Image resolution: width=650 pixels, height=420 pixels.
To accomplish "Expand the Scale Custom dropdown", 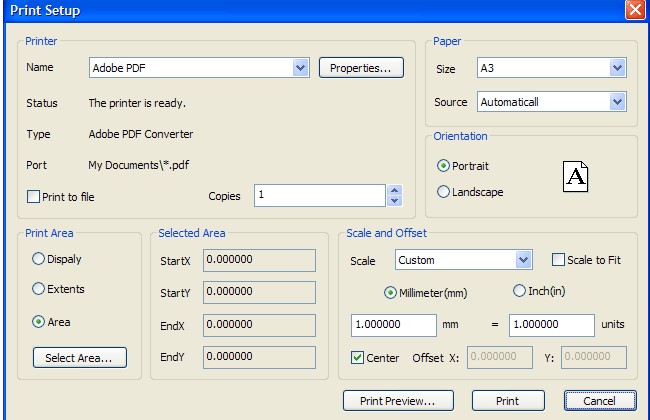I will (523, 260).
